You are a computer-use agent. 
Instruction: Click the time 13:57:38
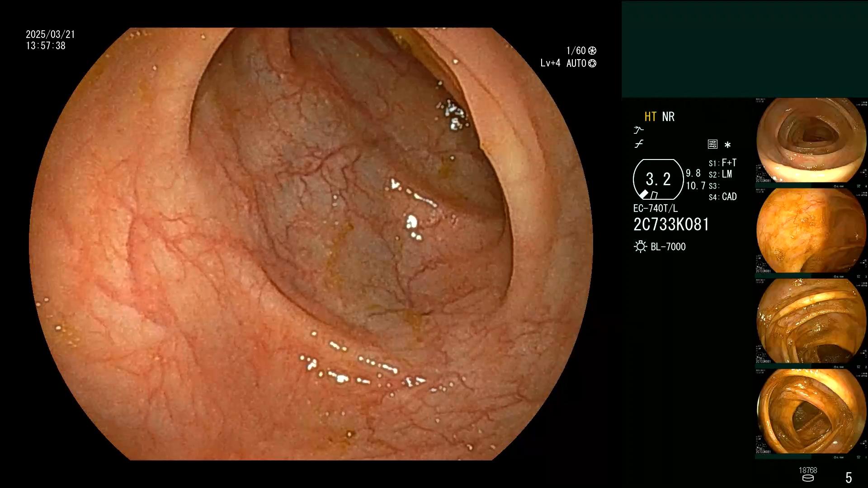pyautogui.click(x=46, y=46)
